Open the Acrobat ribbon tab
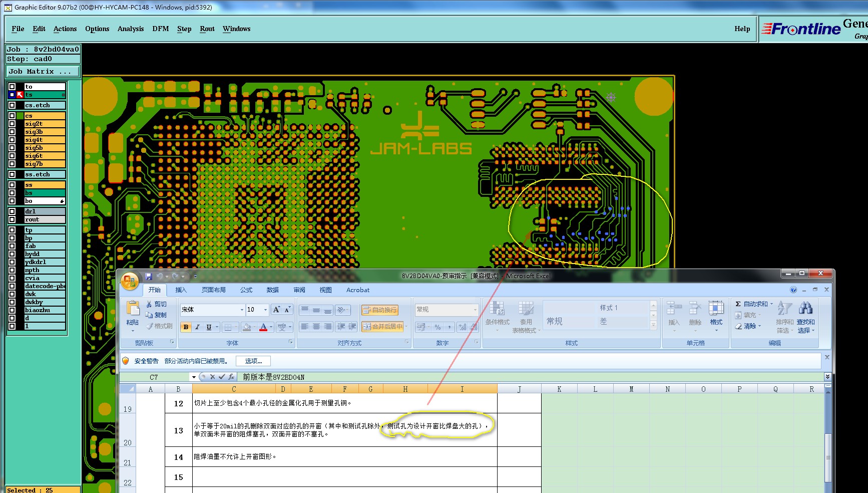This screenshot has width=868, height=493. pos(358,290)
